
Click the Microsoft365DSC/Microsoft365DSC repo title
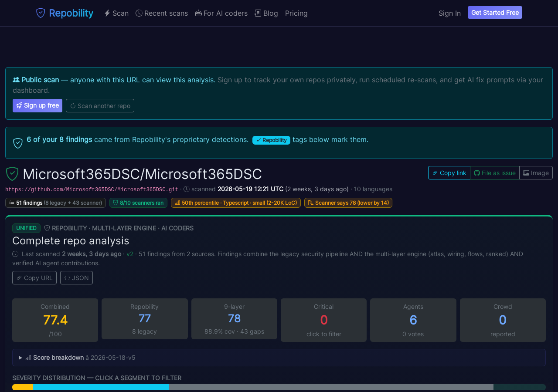coord(142,174)
